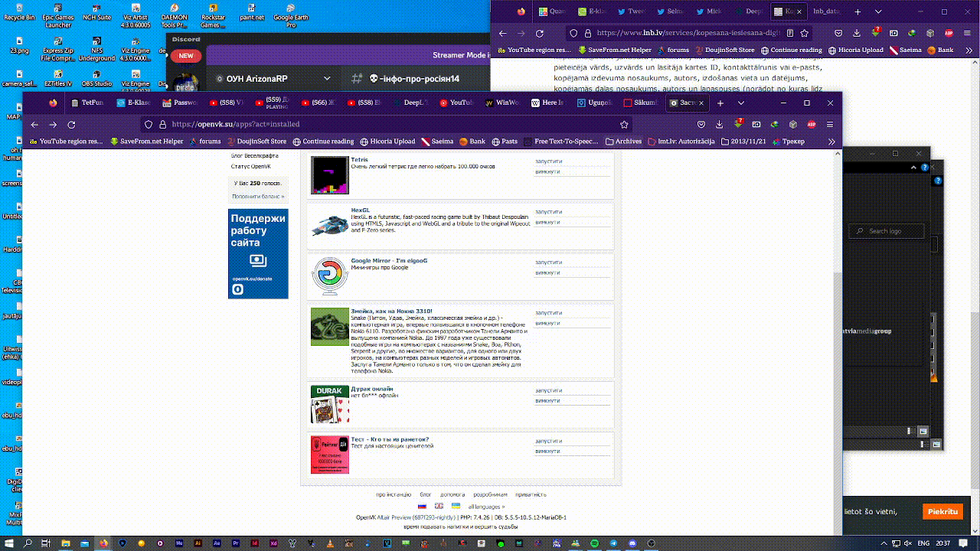Select the Russian flag language icon

tap(422, 506)
